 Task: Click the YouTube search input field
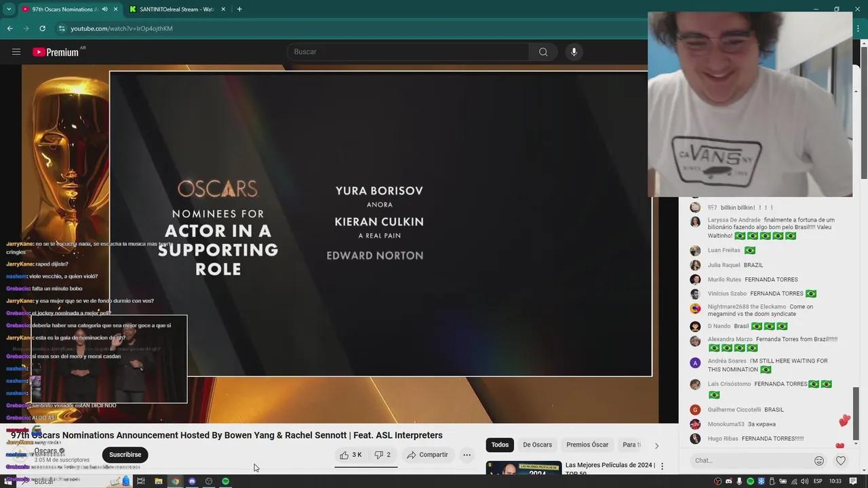(408, 52)
